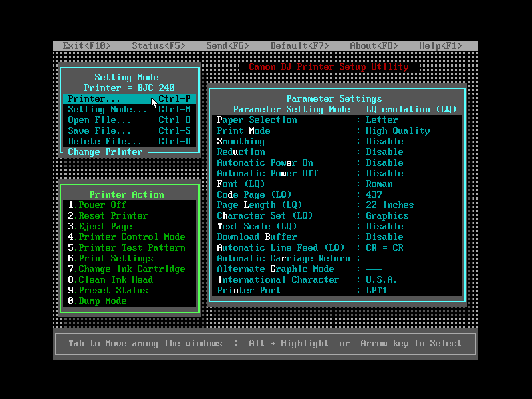This screenshot has width=532, height=399.
Task: Select the Text Scale (LQ) parameter
Action: 337,226
